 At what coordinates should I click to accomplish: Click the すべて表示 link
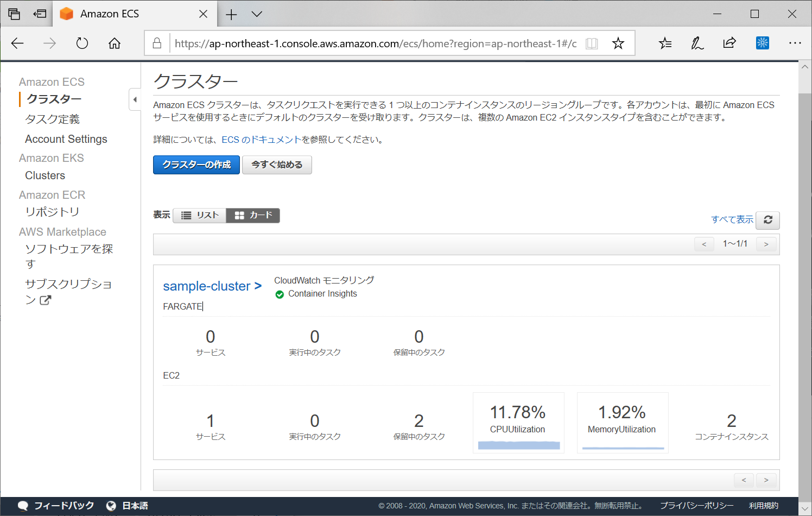click(732, 219)
